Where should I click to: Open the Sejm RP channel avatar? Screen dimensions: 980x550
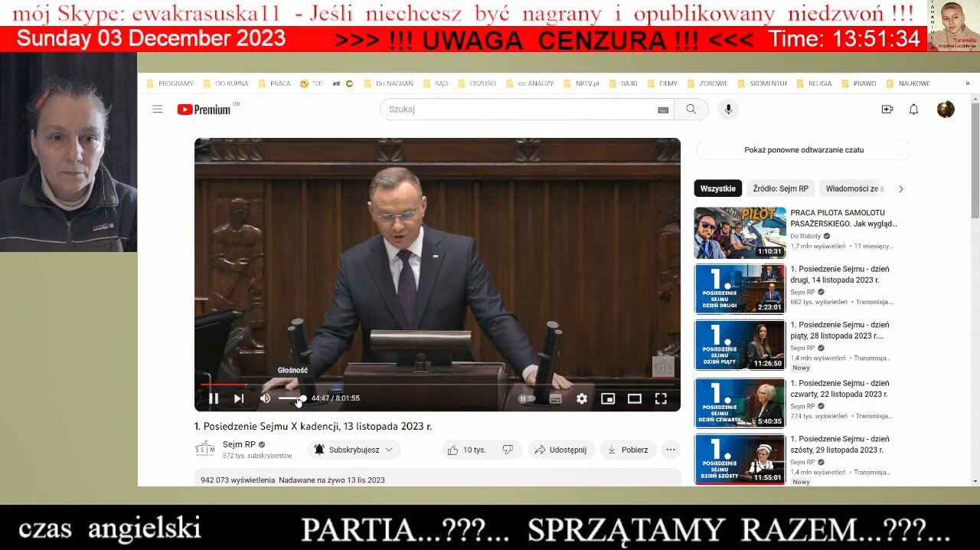204,450
